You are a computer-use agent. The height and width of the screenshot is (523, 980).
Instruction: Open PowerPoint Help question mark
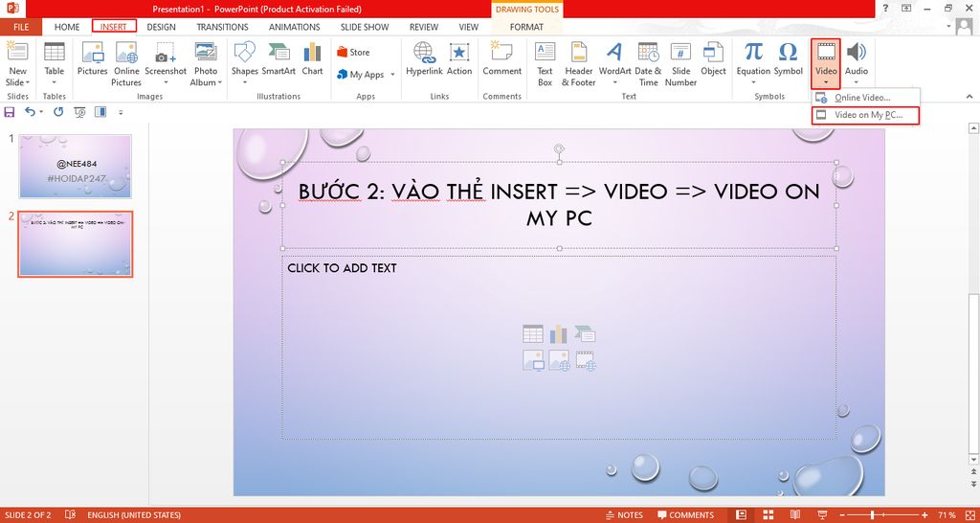(885, 8)
